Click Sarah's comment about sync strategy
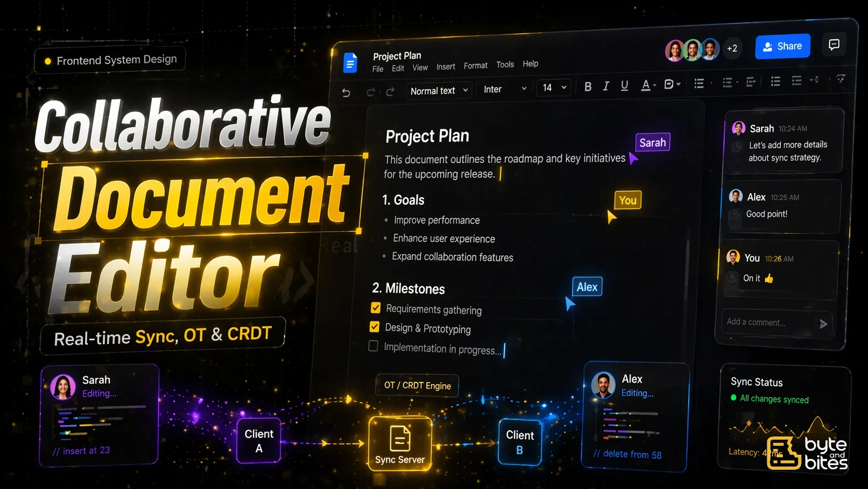 click(787, 151)
